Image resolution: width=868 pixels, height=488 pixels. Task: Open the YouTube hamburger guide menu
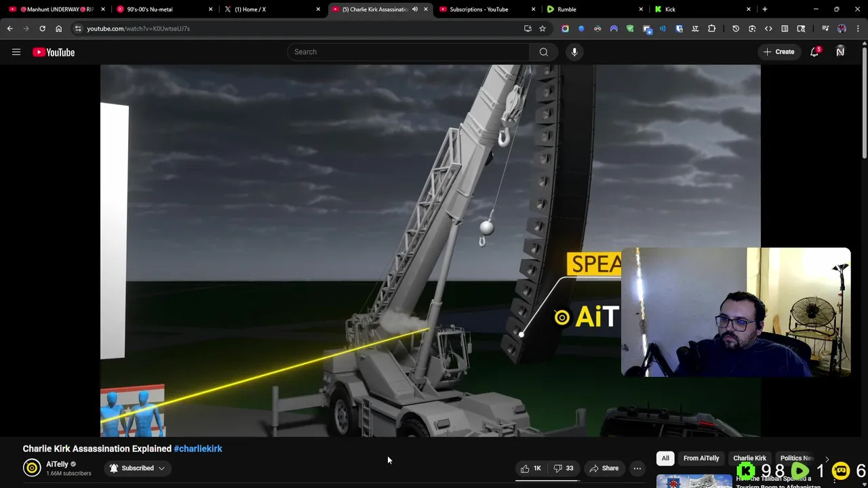(x=16, y=52)
